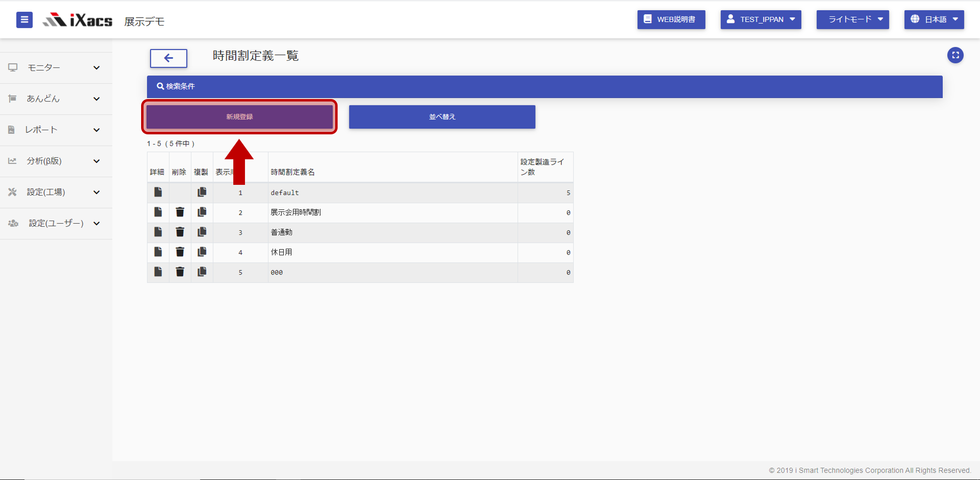Select the 000 name cell

pyautogui.click(x=392, y=272)
